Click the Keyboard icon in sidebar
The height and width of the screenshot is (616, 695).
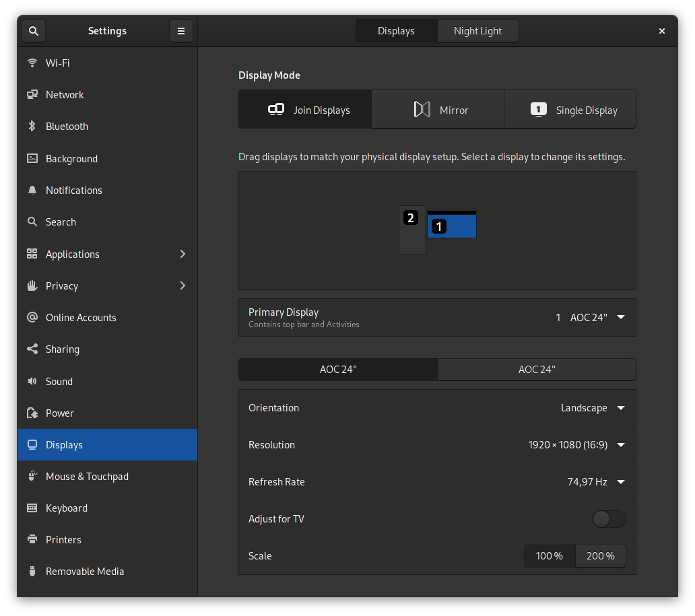point(32,508)
